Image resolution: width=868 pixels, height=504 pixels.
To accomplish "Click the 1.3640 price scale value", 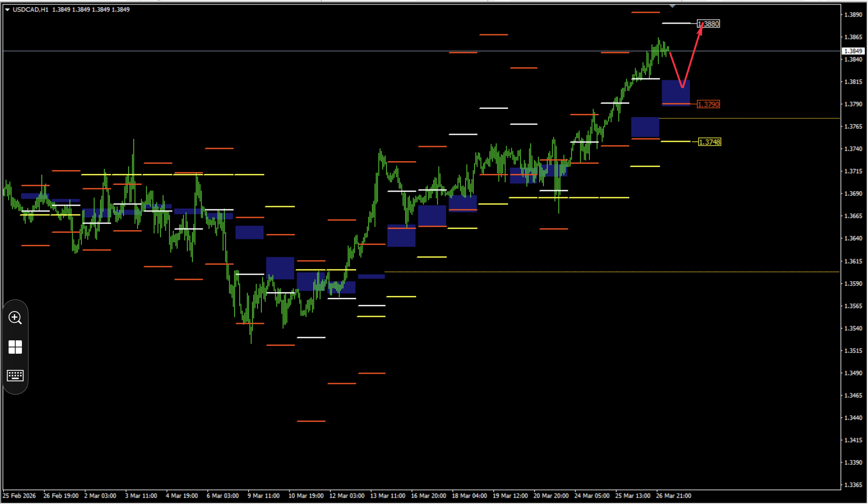I will (x=853, y=238).
